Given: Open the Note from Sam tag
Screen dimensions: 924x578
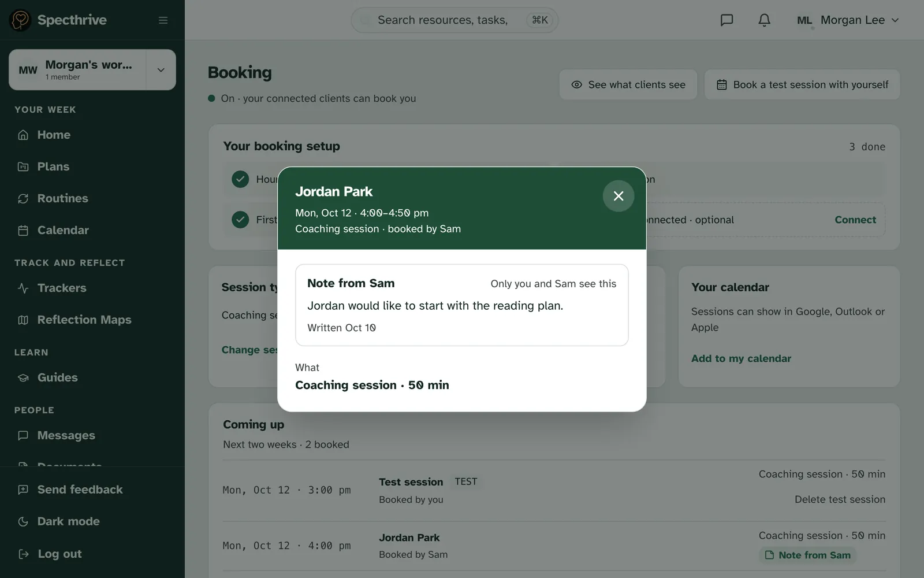Looking at the screenshot, I should click(x=808, y=555).
